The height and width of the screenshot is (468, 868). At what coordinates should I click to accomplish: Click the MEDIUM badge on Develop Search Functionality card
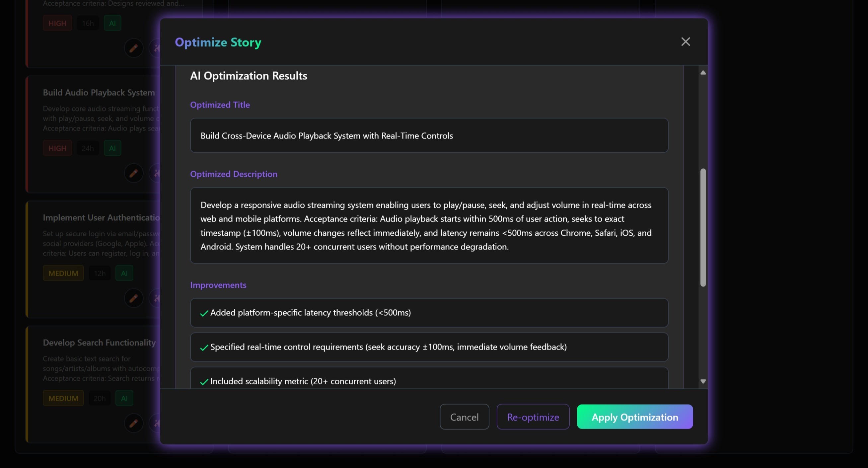63,398
